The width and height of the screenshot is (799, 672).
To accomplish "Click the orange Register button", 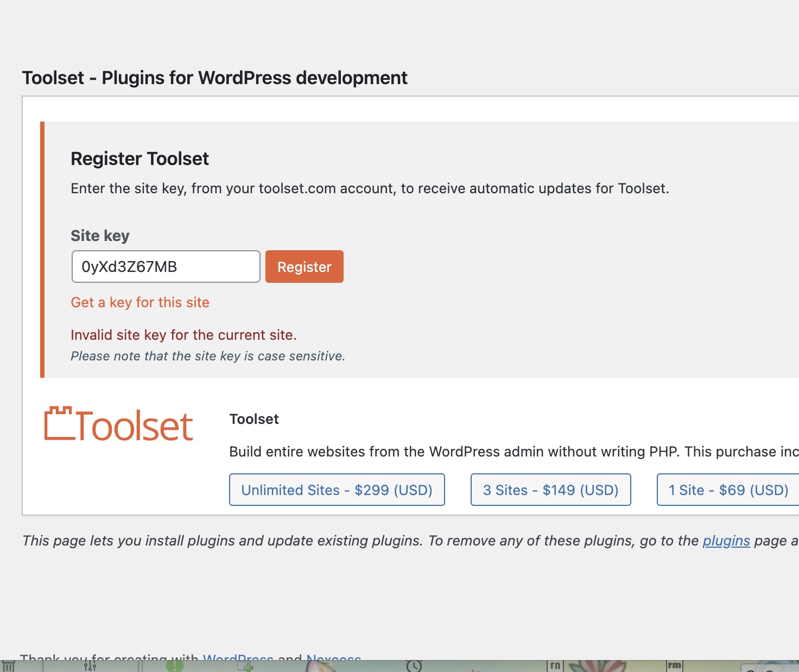I will tap(305, 267).
